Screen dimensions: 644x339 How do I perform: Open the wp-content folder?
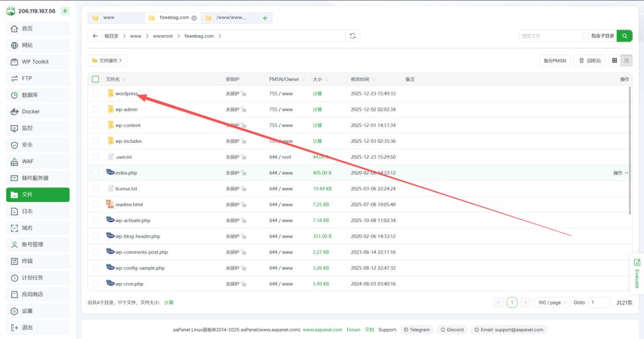(128, 125)
